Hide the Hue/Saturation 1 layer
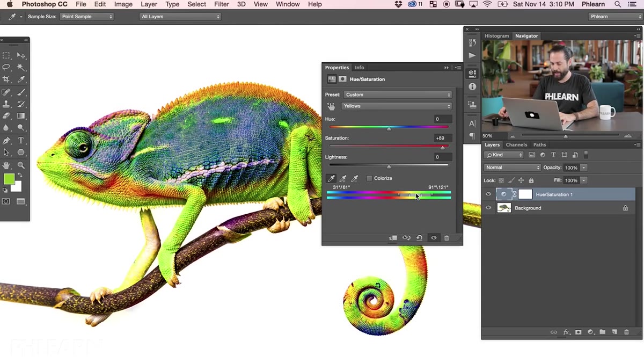The image size is (644, 363). tap(488, 194)
